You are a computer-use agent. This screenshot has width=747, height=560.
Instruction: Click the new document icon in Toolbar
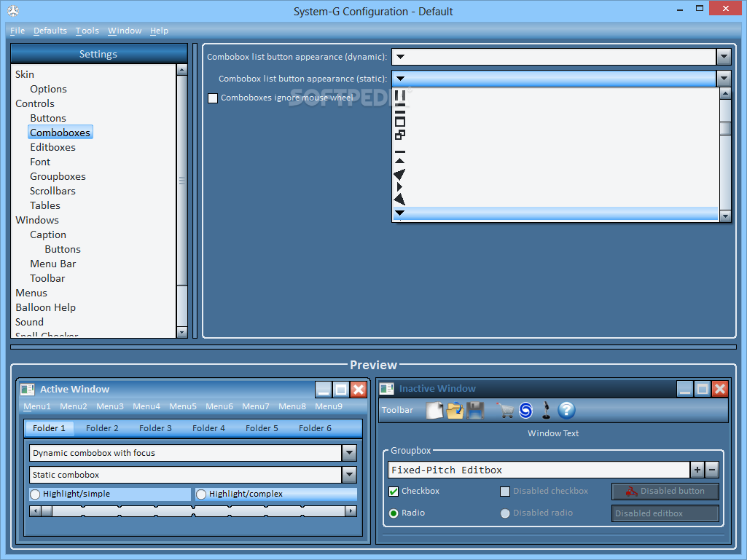coord(434,410)
